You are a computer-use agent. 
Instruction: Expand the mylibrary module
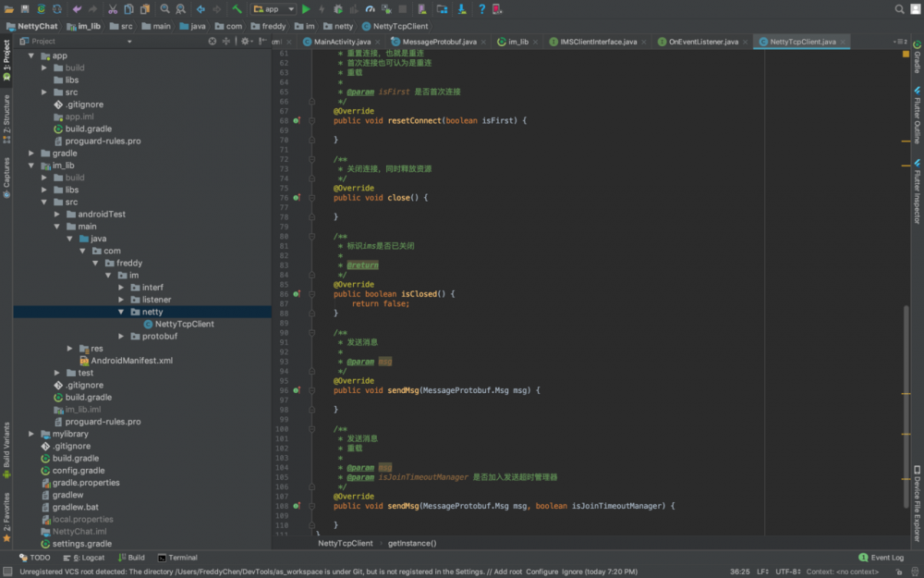(x=30, y=433)
